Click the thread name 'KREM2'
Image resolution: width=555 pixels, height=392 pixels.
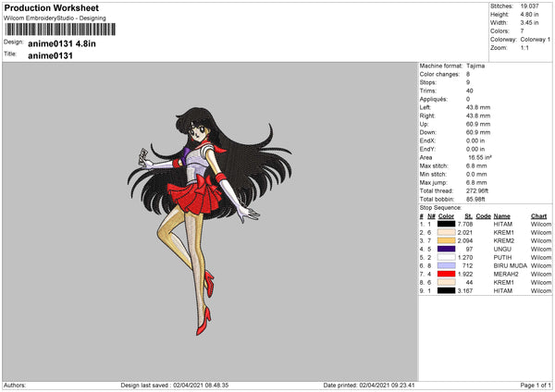[504, 240]
